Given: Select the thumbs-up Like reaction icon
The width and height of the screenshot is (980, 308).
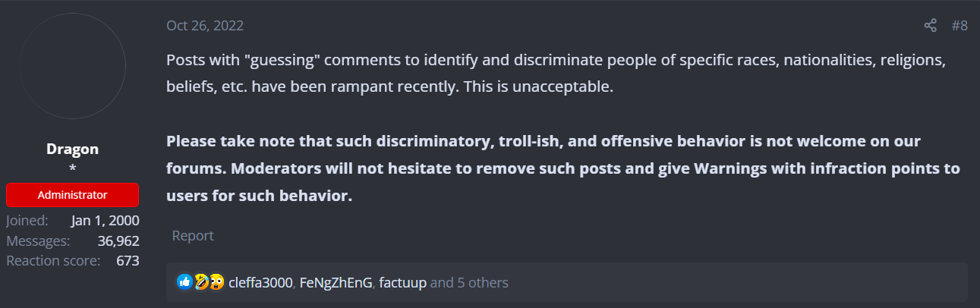Looking at the screenshot, I should 184,282.
